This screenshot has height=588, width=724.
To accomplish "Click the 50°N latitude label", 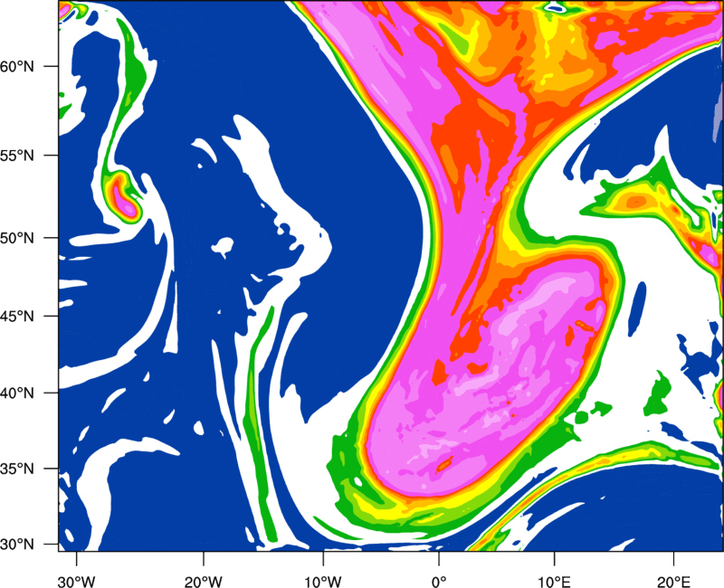I will click(17, 238).
